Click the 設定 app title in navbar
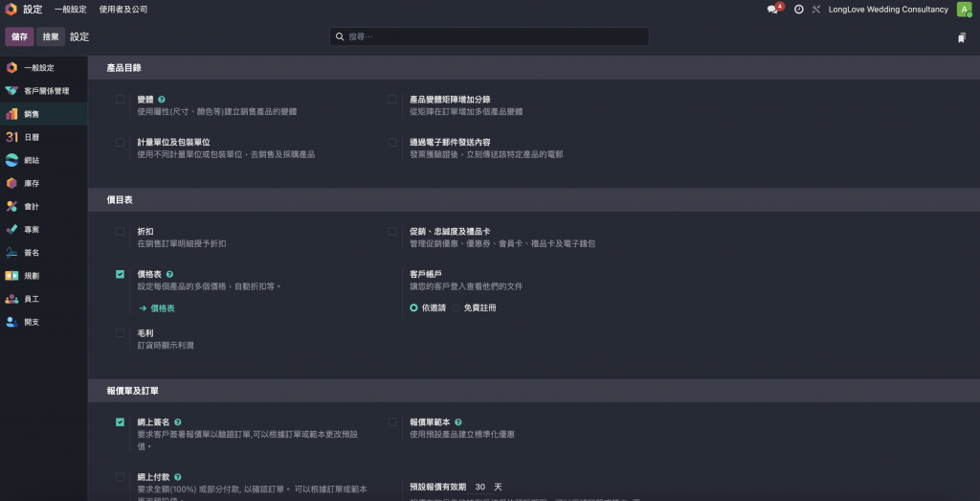980x501 pixels. [33, 10]
